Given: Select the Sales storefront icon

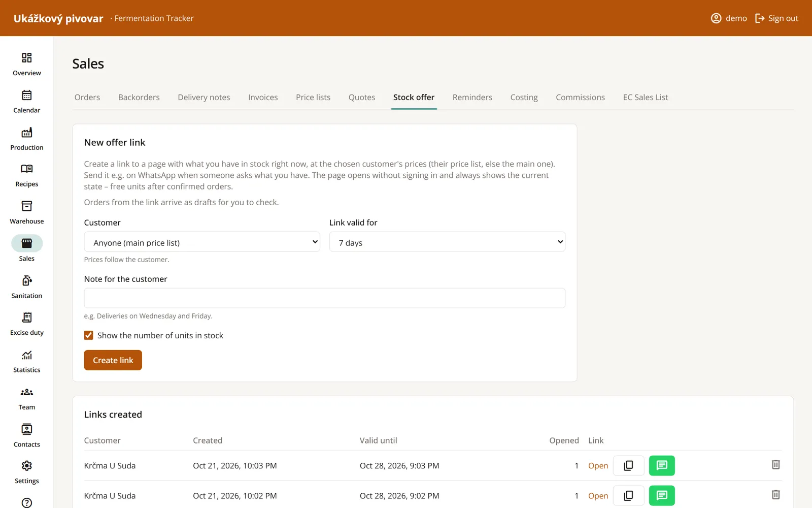Looking at the screenshot, I should [x=27, y=243].
